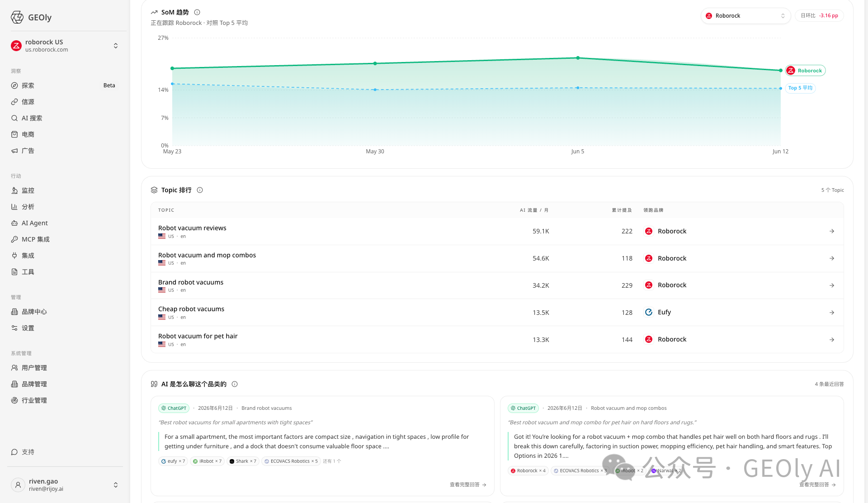The image size is (868, 503).
Task: Click the ChatGPT tag on Brand robot vacuums card
Action: pyautogui.click(x=174, y=408)
